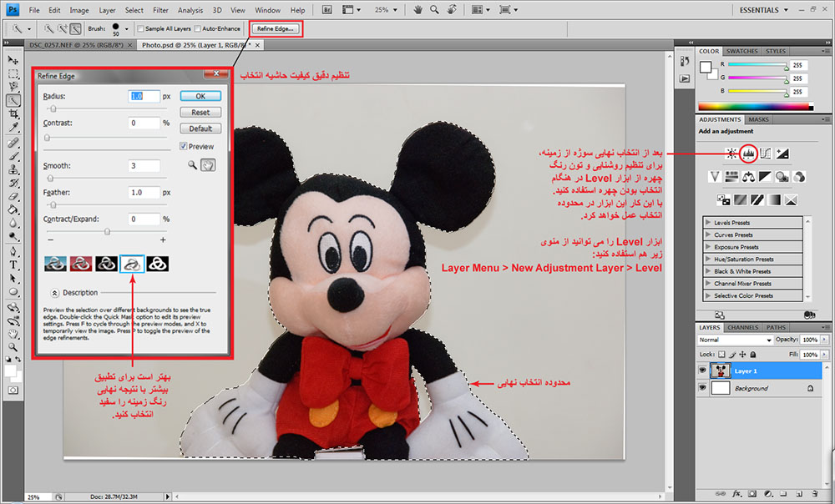The width and height of the screenshot is (835, 504).
Task: Select the Zoom tool in toolbox
Action: point(13,347)
